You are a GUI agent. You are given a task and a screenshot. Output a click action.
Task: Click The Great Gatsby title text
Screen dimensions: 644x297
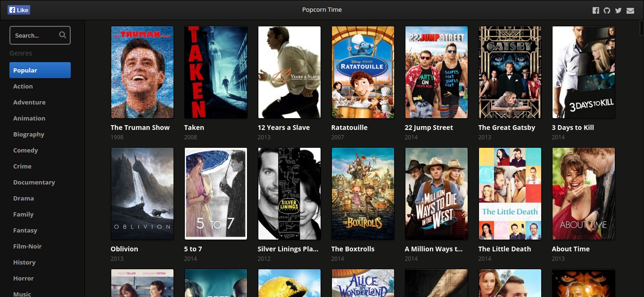507,128
